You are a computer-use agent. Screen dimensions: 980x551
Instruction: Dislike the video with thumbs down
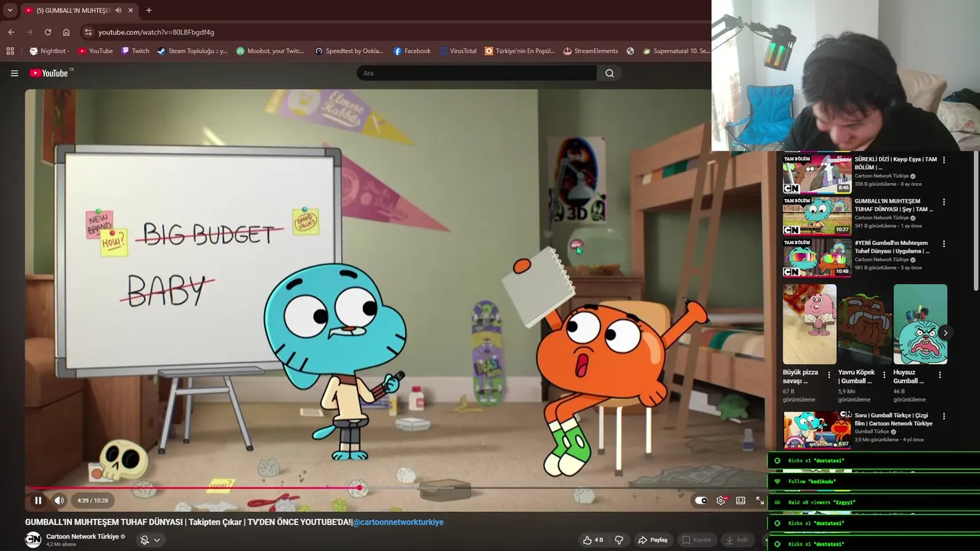[x=619, y=540]
